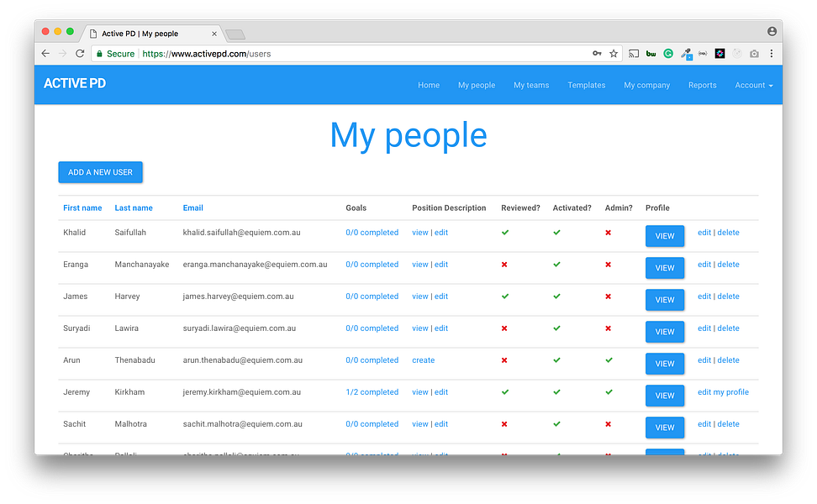The height and width of the screenshot is (504, 817).
Task: Click Arun's green Admin checkmark
Action: (609, 360)
